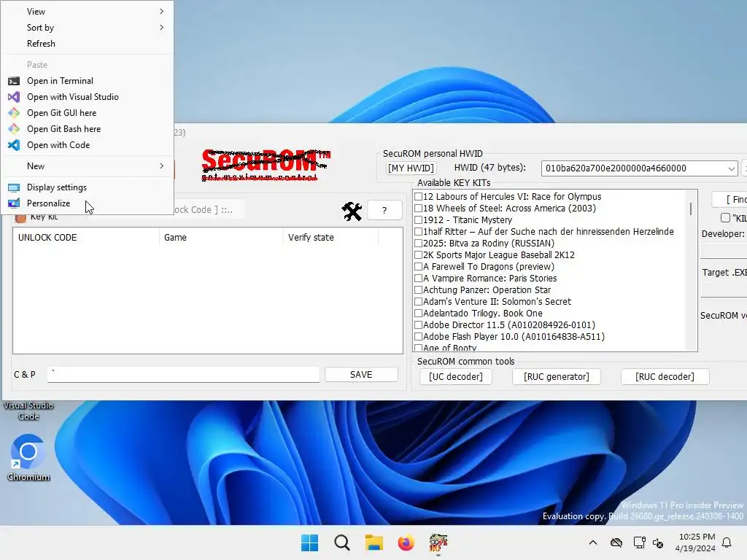Check 18 Wheels of Steel: Across America
The image size is (747, 560).
pyautogui.click(x=418, y=208)
